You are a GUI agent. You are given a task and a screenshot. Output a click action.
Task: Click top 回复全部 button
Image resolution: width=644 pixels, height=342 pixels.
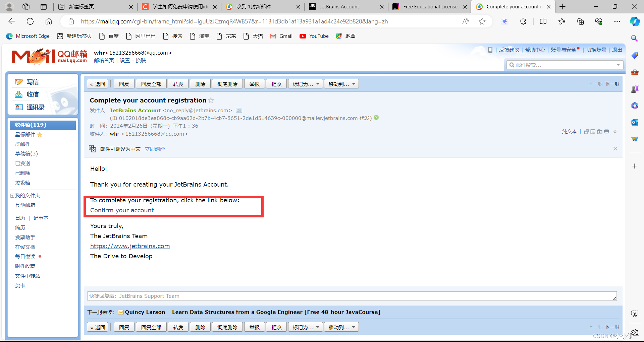point(151,84)
